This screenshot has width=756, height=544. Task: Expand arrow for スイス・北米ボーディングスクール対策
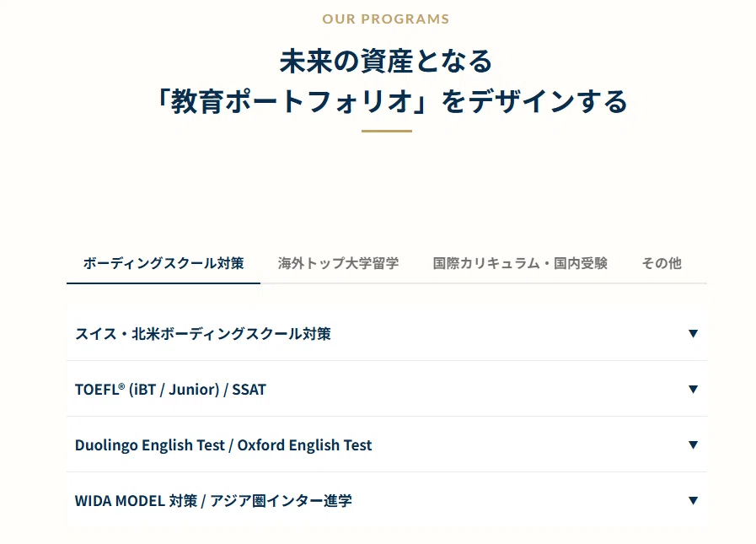(693, 333)
